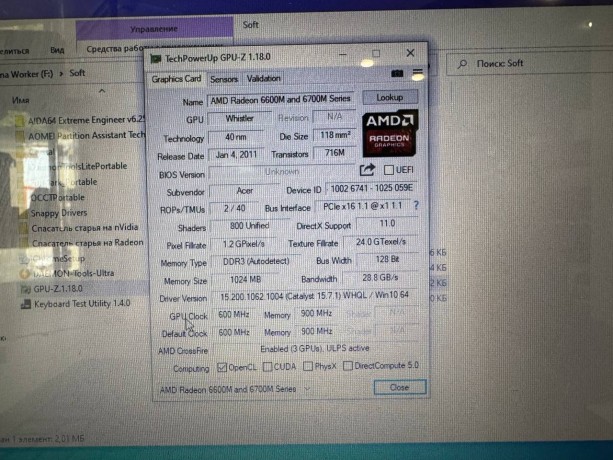The width and height of the screenshot is (613, 460).
Task: Click the Device ID value field
Action: click(371, 189)
